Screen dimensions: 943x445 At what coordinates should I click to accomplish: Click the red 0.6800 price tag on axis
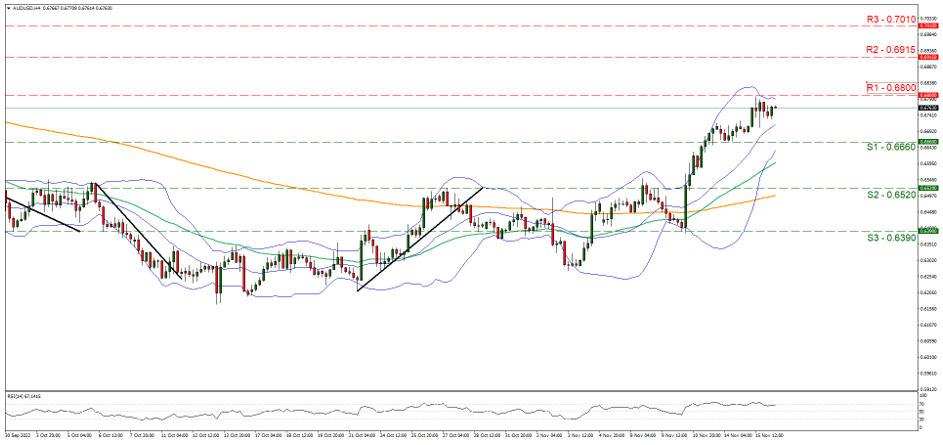[927, 95]
